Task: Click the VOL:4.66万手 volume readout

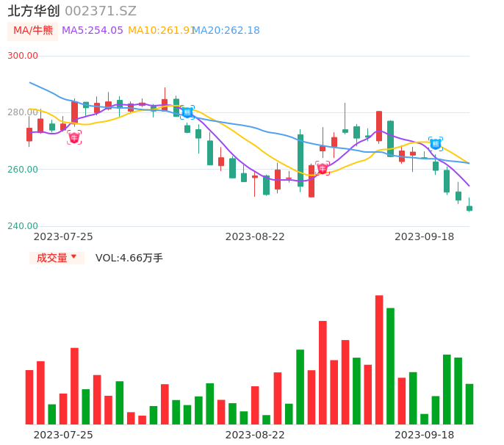Action: coord(129,258)
